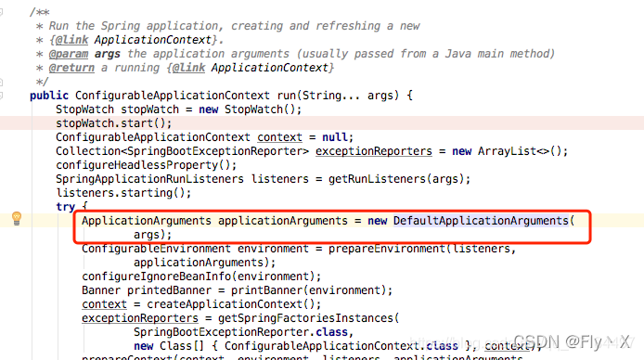Screen dimensions: 644x360
Task: Click the configureHeadlessProperty() call
Action: click(147, 165)
